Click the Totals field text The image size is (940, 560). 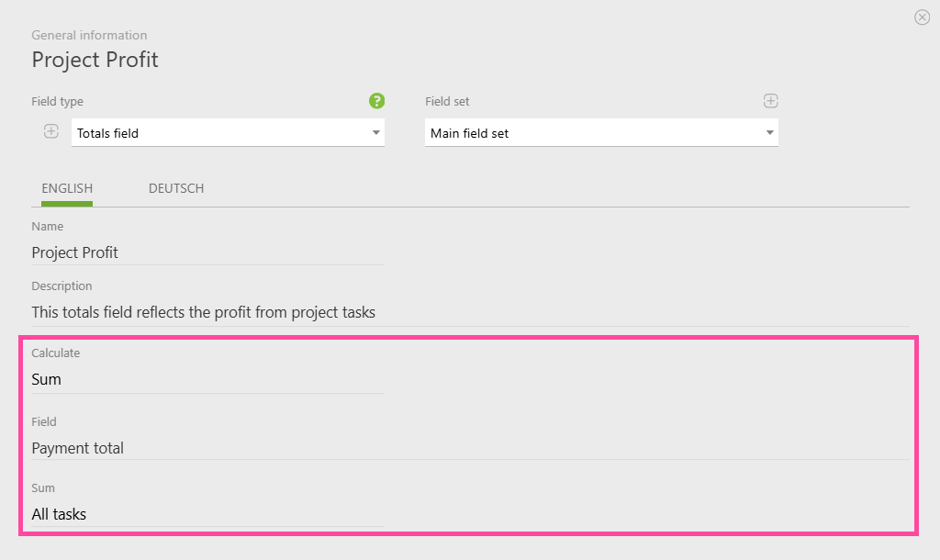click(108, 133)
